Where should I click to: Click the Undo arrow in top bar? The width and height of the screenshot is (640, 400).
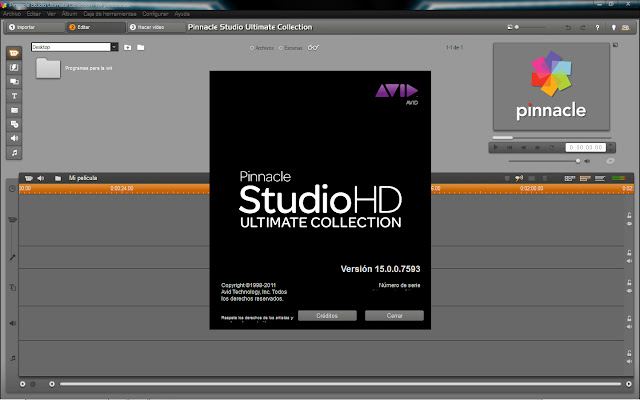tap(568, 27)
